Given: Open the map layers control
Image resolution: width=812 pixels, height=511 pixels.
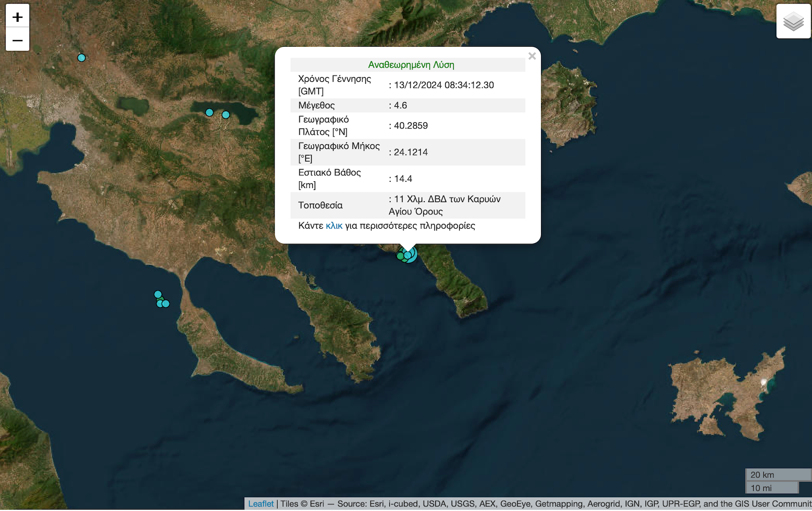Looking at the screenshot, I should 793,21.
